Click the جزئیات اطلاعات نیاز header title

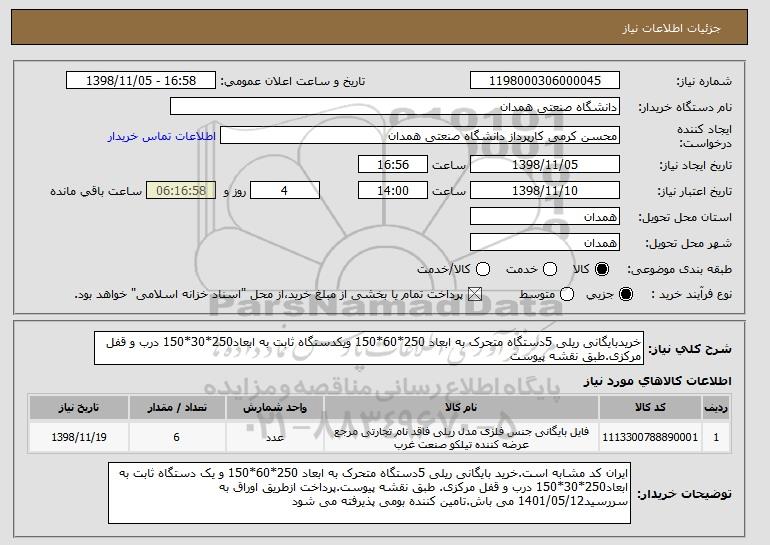671,28
